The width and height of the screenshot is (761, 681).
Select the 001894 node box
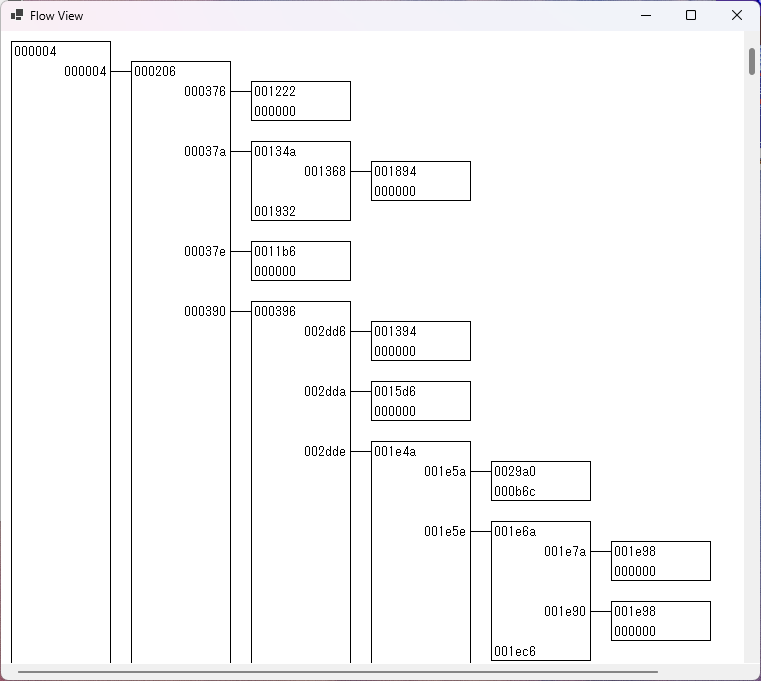[420, 181]
